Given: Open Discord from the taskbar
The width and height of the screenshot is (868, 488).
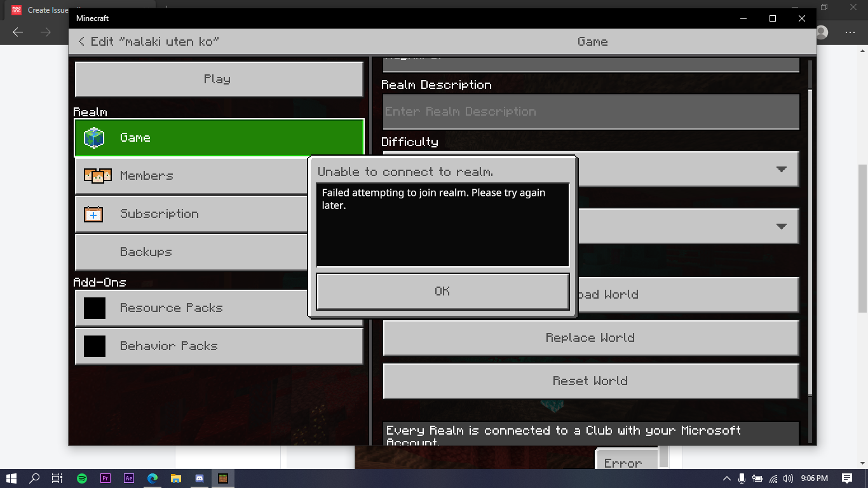Looking at the screenshot, I should (200, 478).
